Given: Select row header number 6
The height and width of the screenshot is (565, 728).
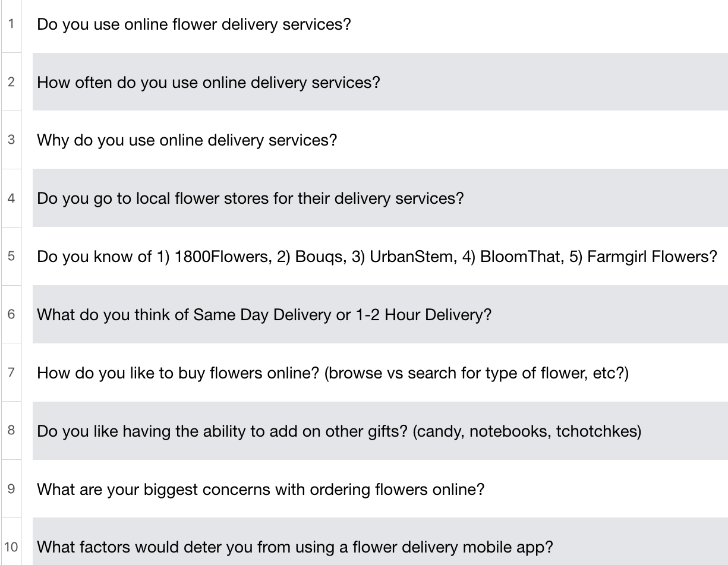Looking at the screenshot, I should [11, 314].
